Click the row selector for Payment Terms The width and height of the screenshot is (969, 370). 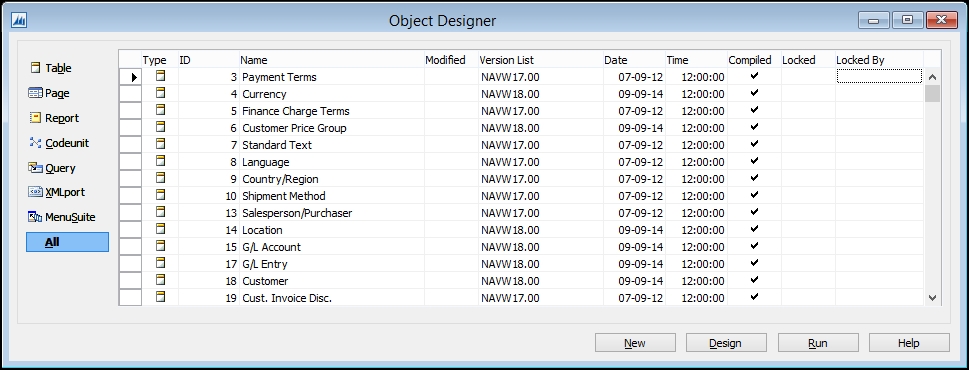130,77
